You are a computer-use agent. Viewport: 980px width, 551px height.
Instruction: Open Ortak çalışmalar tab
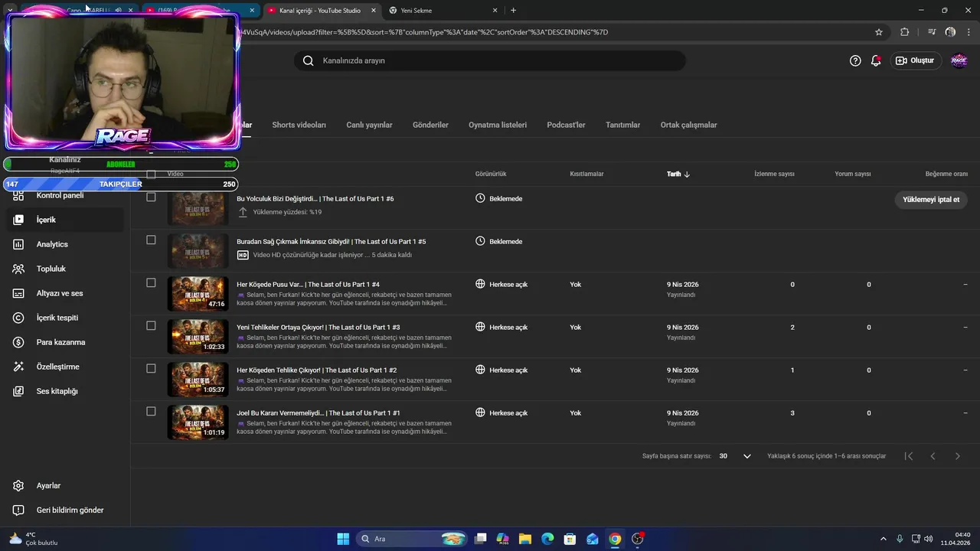688,125
